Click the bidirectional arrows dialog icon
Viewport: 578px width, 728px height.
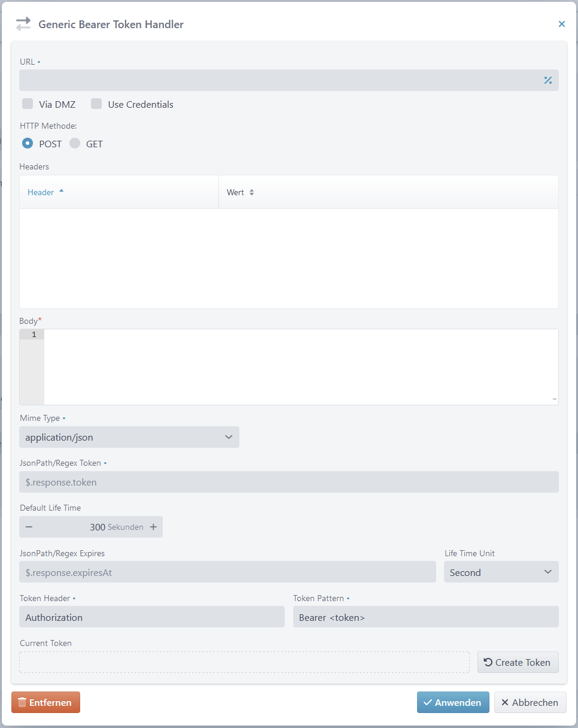tap(23, 24)
